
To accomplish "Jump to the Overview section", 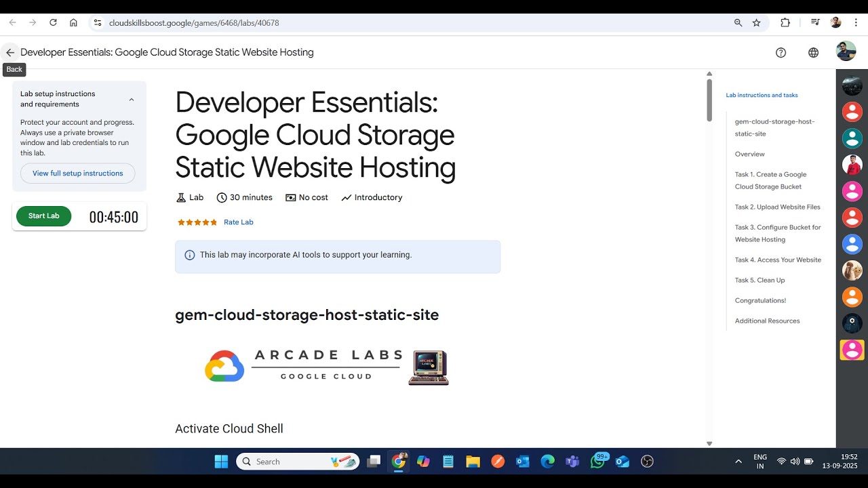I will 749,154.
